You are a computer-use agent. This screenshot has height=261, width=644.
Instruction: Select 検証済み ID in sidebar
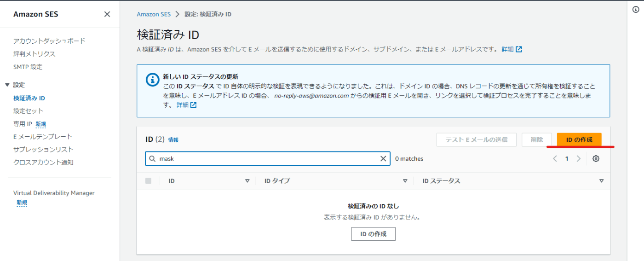pos(29,98)
